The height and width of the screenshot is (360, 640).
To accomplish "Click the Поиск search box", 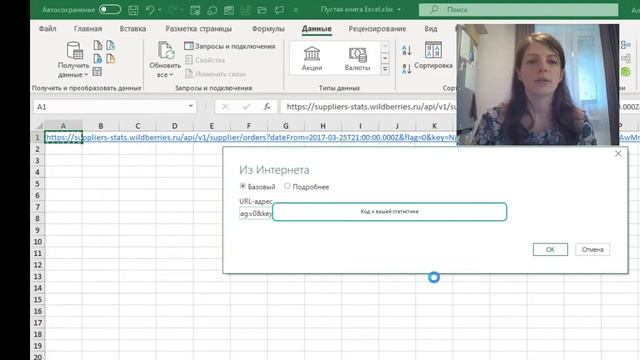I will coord(518,9).
